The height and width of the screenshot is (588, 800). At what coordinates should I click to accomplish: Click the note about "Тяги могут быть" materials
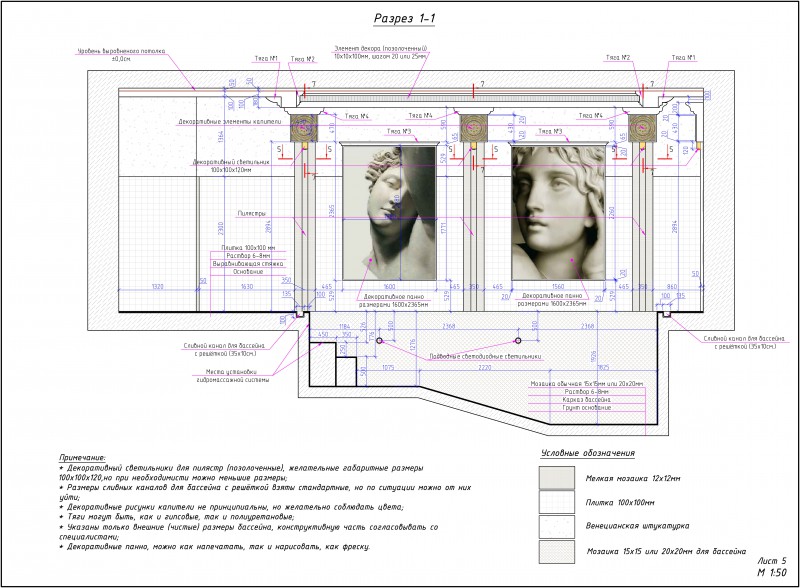(177, 517)
